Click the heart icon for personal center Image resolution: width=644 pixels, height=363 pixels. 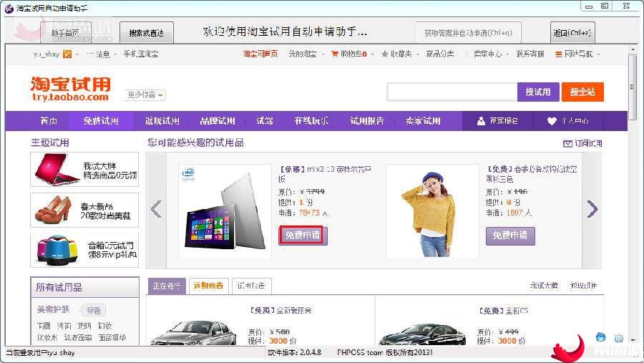[x=552, y=121]
